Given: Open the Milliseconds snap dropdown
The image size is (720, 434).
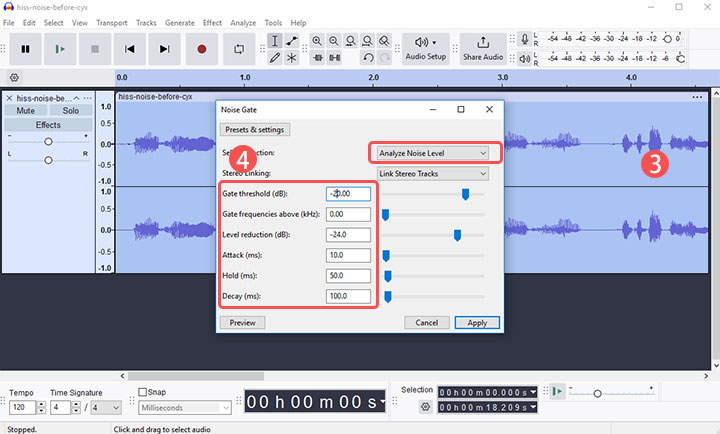Looking at the screenshot, I should pos(185,408).
